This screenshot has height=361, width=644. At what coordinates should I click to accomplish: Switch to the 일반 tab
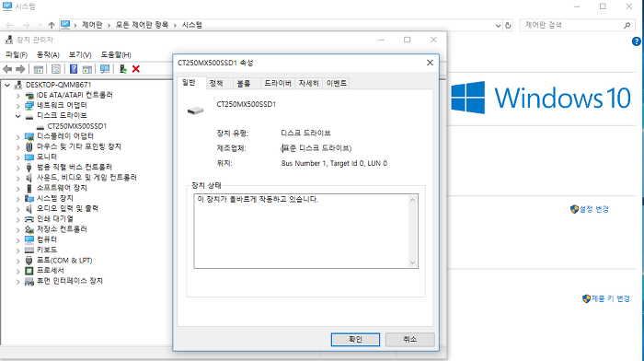(x=189, y=83)
